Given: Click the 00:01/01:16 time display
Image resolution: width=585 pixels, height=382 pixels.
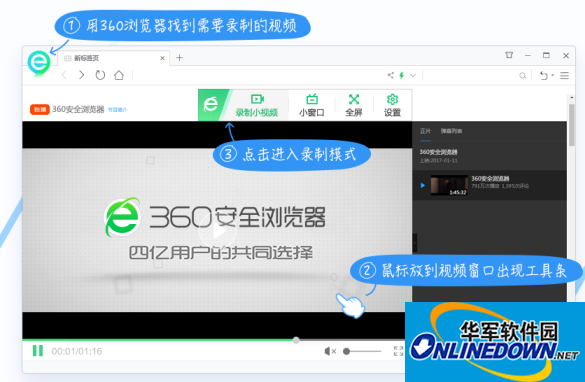Looking at the screenshot, I should click(x=77, y=351).
